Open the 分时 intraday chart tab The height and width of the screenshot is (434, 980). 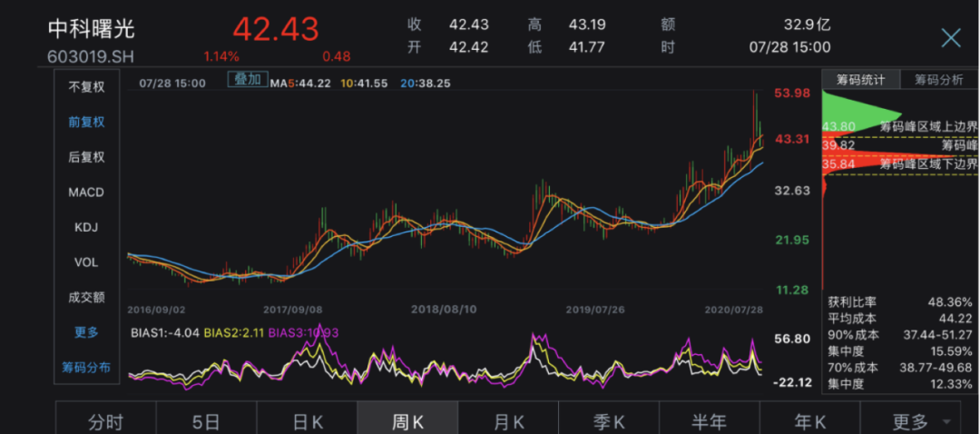pyautogui.click(x=105, y=421)
